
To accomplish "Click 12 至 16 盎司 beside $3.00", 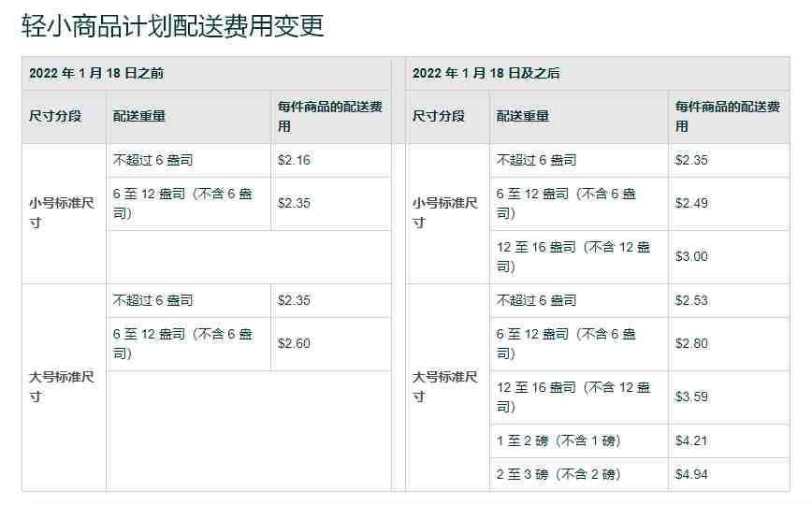I will pyautogui.click(x=573, y=257).
